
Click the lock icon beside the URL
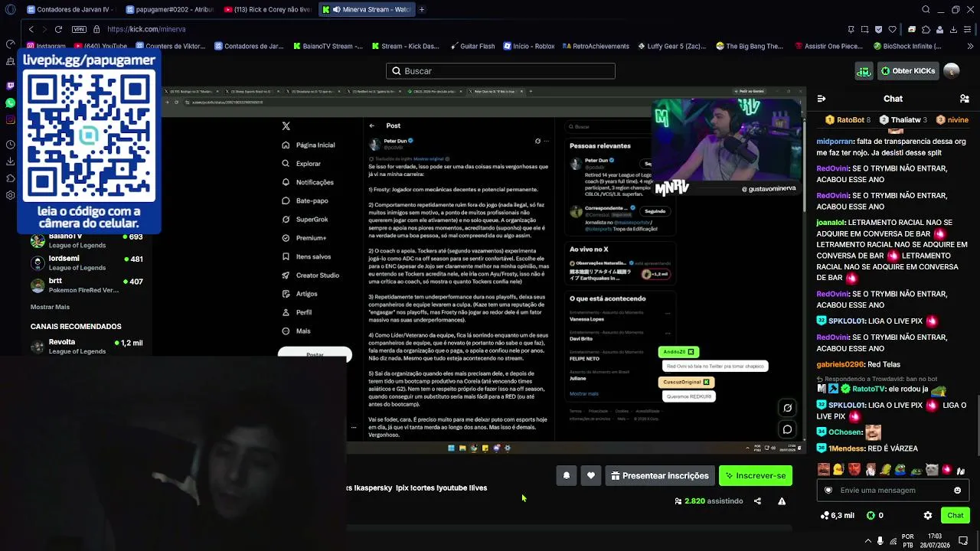pyautogui.click(x=96, y=29)
